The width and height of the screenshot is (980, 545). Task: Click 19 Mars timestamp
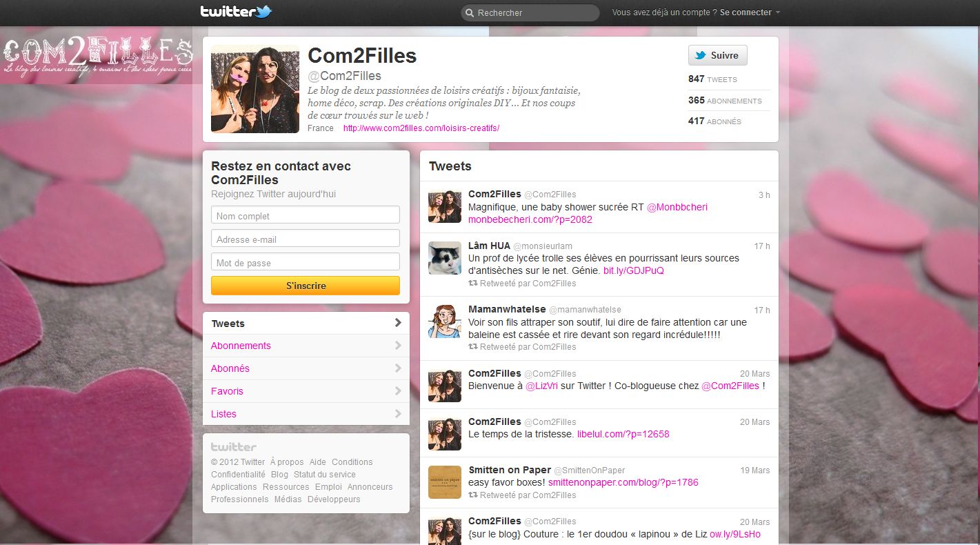tap(755, 470)
